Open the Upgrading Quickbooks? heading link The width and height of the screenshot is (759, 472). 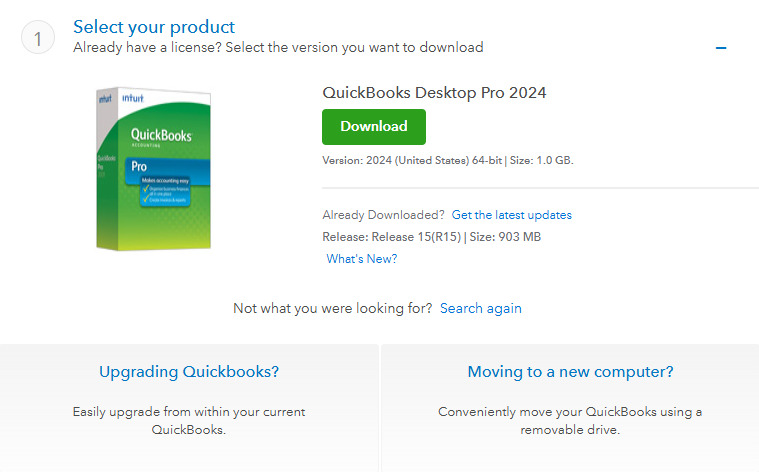(x=189, y=371)
